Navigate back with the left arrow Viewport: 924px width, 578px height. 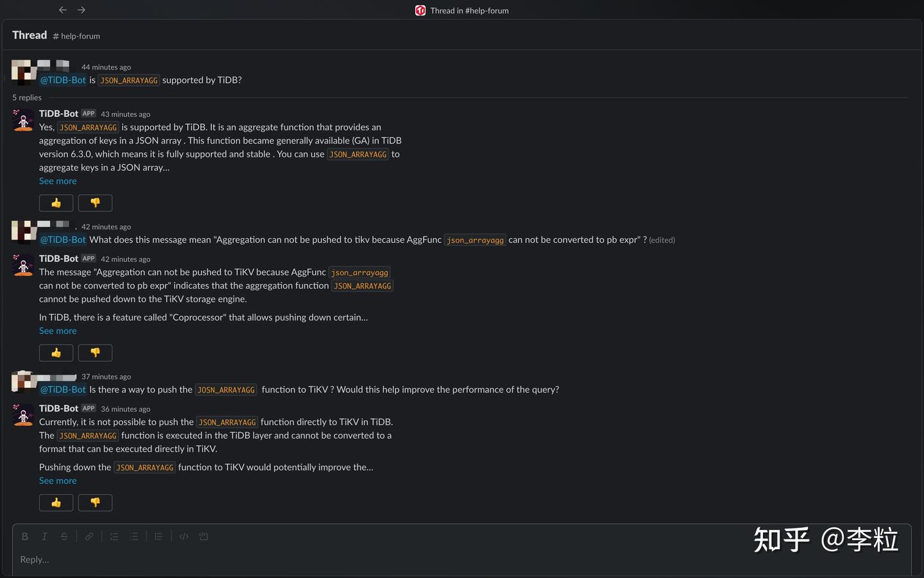63,10
